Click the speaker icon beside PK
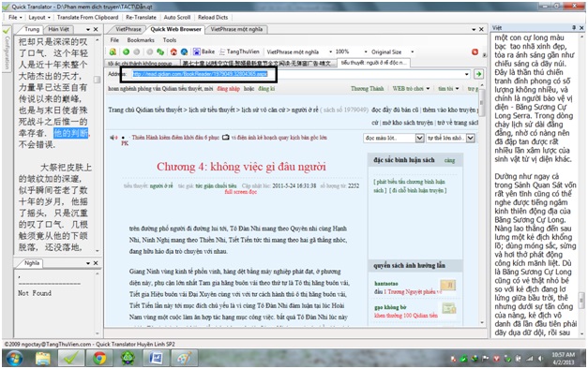 tap(113, 138)
